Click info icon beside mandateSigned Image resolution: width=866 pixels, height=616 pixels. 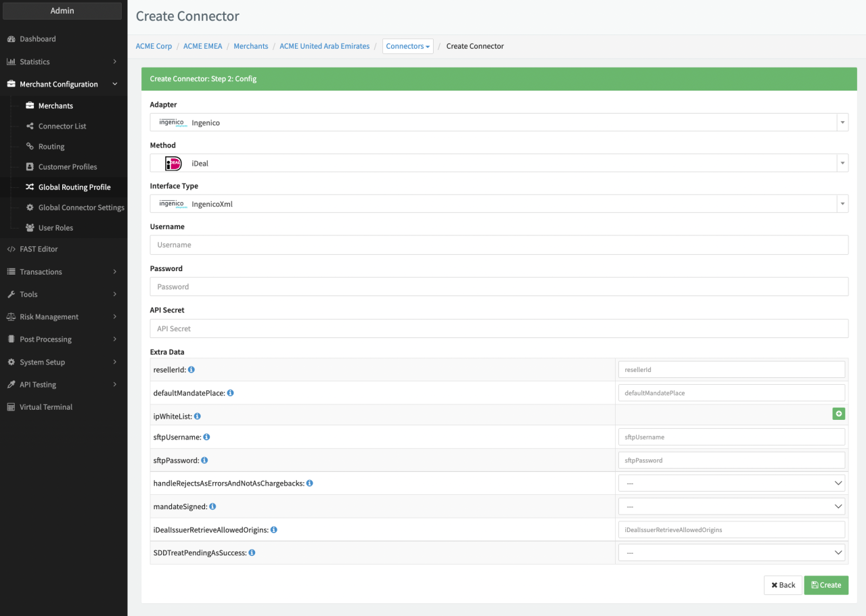point(212,506)
